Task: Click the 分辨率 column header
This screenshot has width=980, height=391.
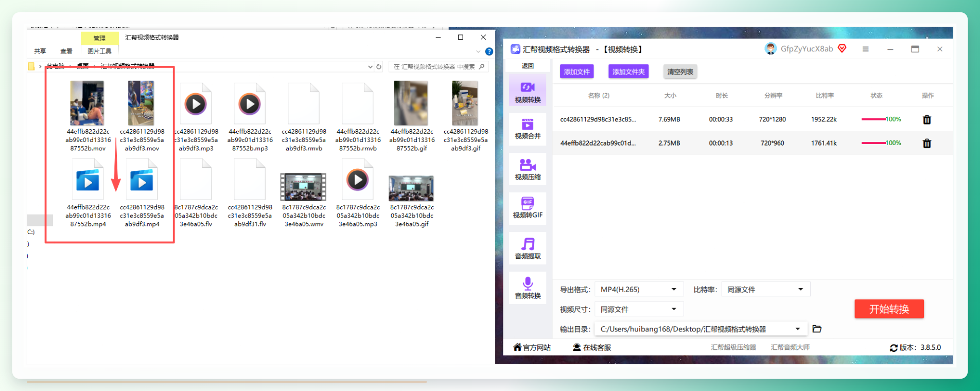Action: 773,96
